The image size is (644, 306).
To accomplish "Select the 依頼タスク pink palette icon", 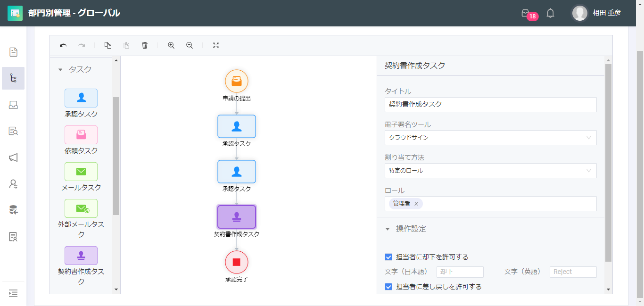I will [x=81, y=135].
